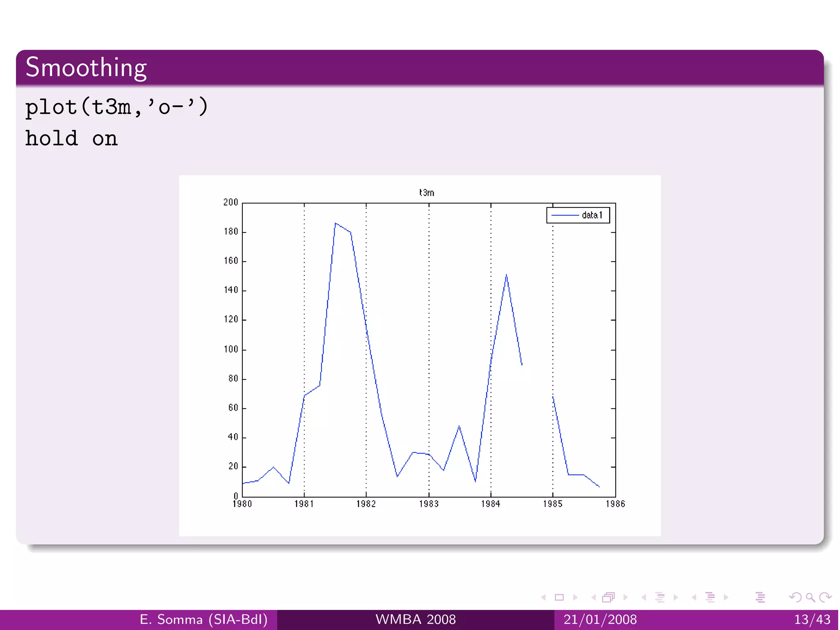Click the 21/01/2008 date in footer
The image size is (840, 630).
(x=600, y=619)
